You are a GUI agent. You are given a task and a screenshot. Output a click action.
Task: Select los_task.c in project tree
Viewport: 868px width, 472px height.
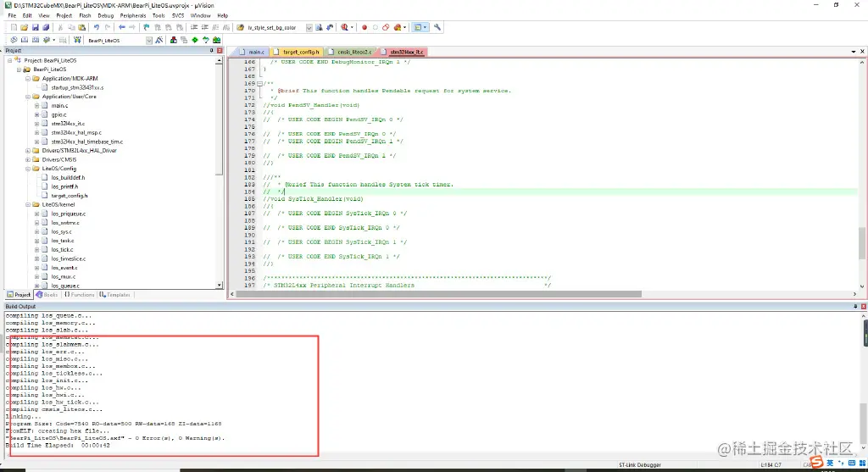click(63, 241)
